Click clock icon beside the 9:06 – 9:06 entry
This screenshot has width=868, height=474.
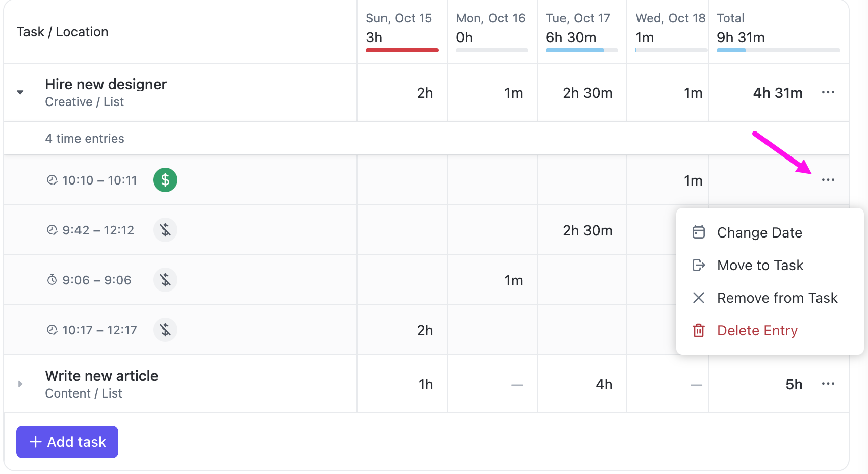click(x=52, y=280)
